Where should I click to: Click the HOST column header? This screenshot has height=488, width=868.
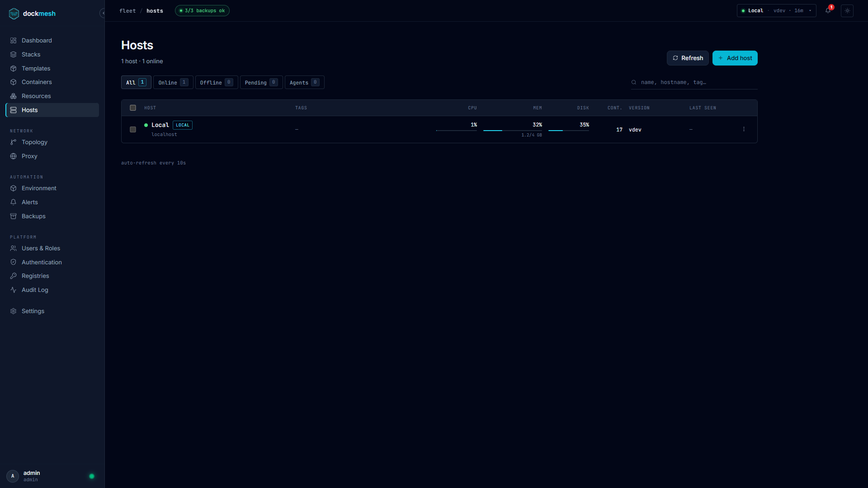[150, 108]
